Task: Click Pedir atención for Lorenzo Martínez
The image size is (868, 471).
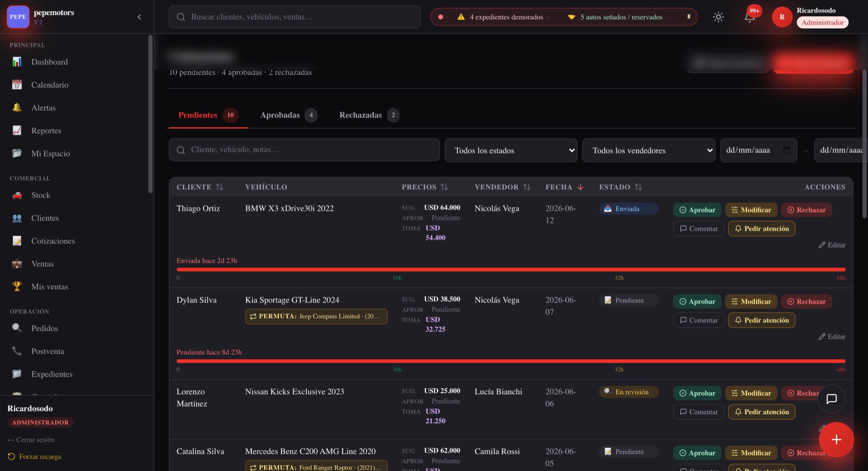Action: click(x=761, y=412)
